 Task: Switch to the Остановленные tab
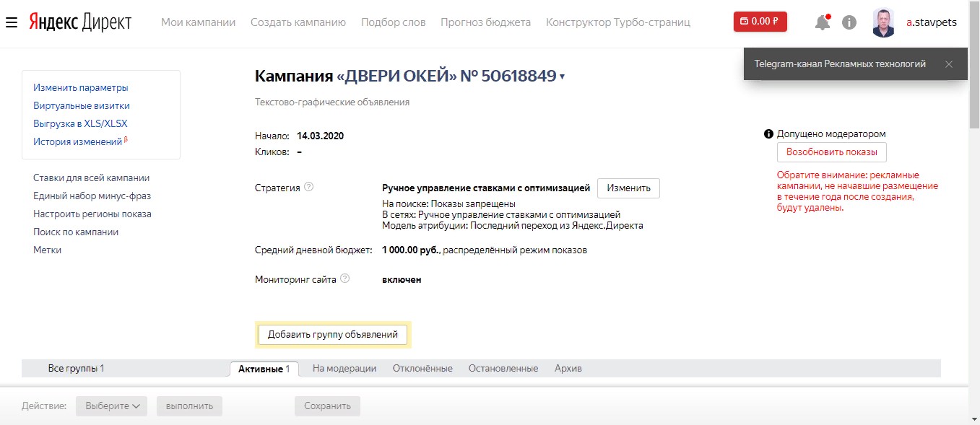503,369
